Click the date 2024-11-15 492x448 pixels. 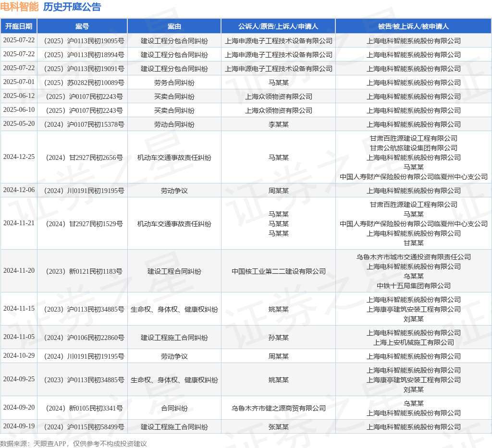pos(19,308)
